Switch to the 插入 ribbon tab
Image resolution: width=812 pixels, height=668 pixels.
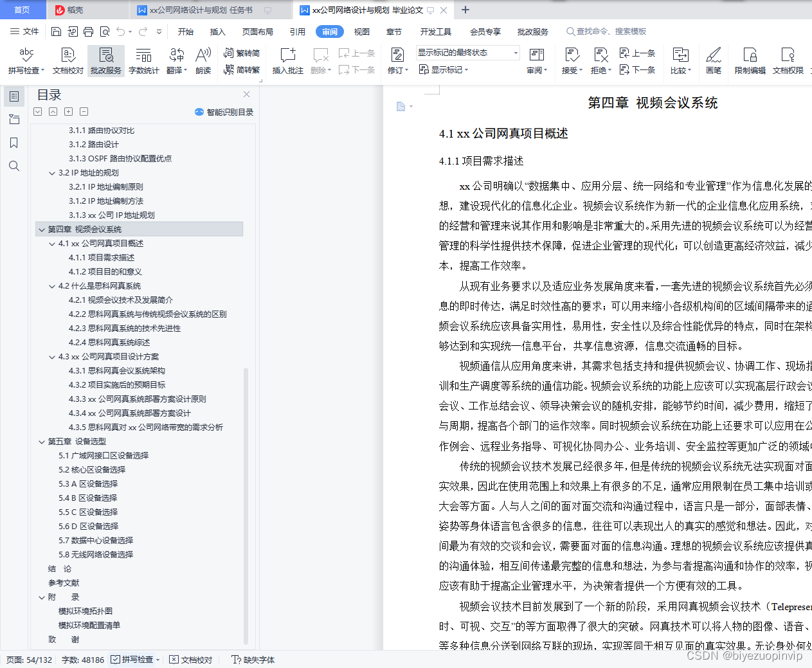[218, 32]
